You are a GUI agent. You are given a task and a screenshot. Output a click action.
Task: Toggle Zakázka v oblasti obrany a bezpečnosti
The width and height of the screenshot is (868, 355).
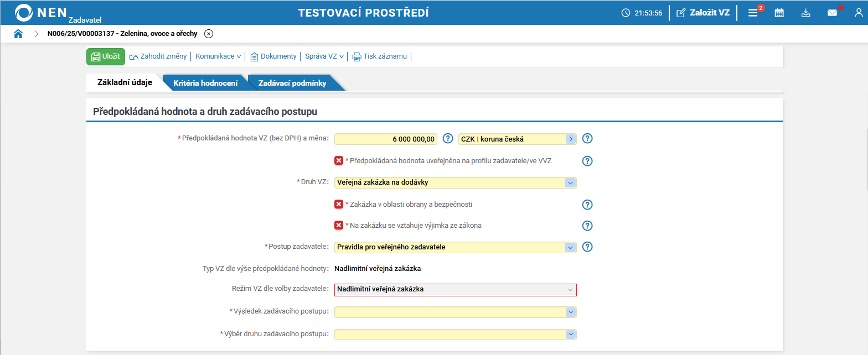[339, 204]
